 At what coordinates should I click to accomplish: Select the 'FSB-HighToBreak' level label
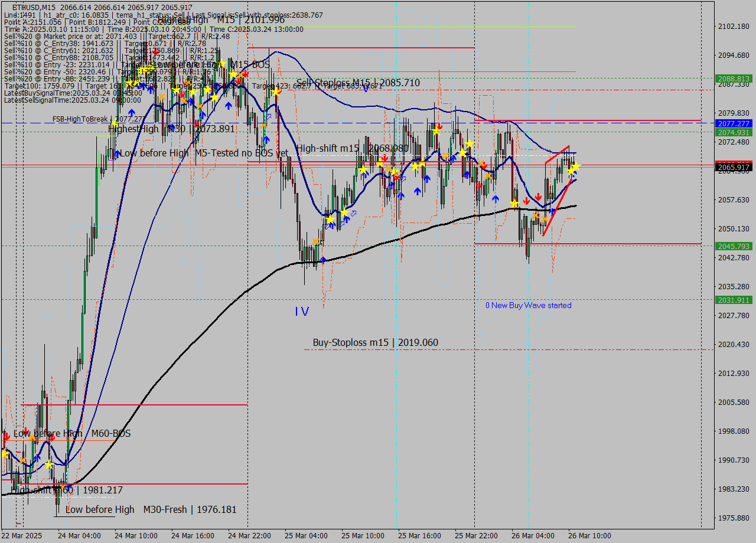(x=80, y=119)
